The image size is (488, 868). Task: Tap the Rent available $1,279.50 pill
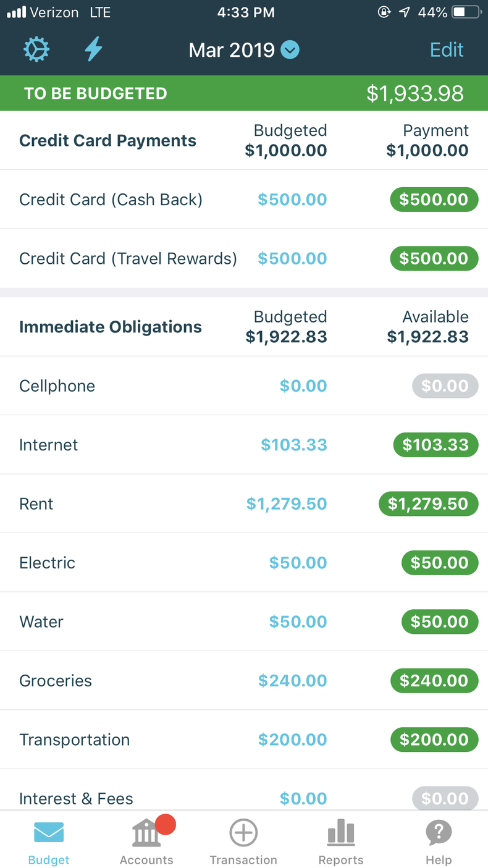coord(428,504)
